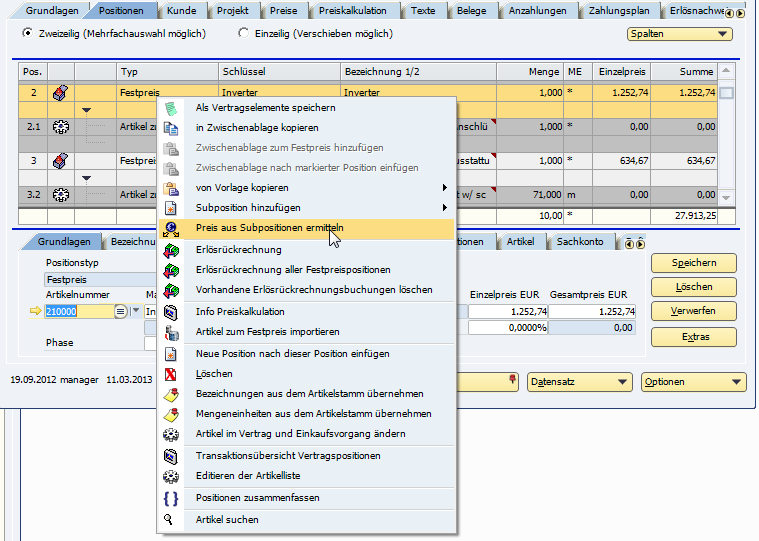The image size is (759, 541).
Task: Click the copy icon next to 'in Zwischenablage kopieren'
Action: click(x=171, y=128)
